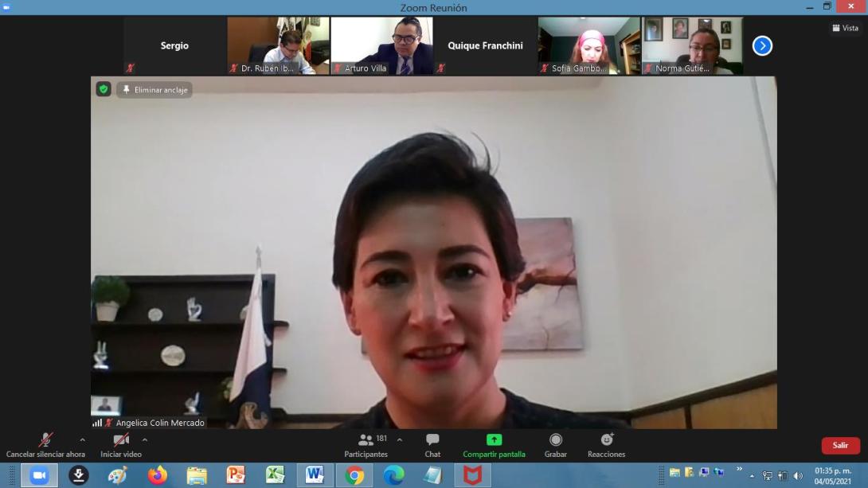Unpin video with Eliminar anclaje
Image resolution: width=868 pixels, height=488 pixels.
pyautogui.click(x=154, y=90)
